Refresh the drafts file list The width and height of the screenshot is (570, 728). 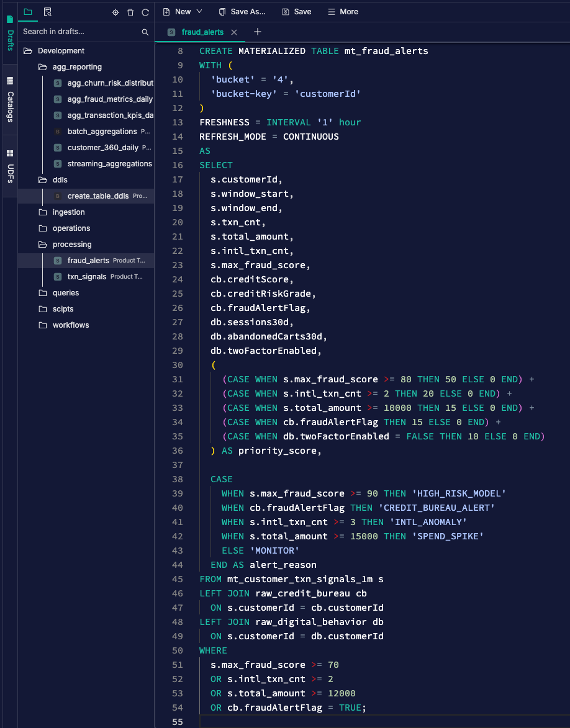(x=145, y=12)
